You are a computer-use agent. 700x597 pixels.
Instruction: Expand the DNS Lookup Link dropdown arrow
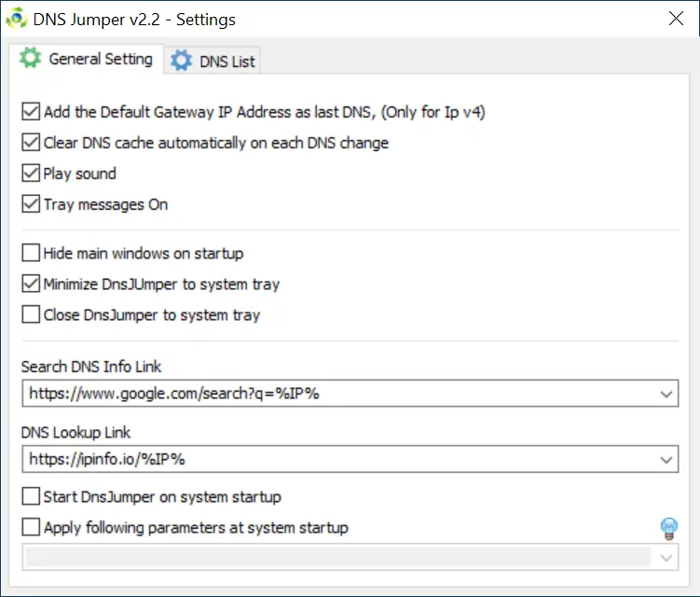click(x=666, y=459)
